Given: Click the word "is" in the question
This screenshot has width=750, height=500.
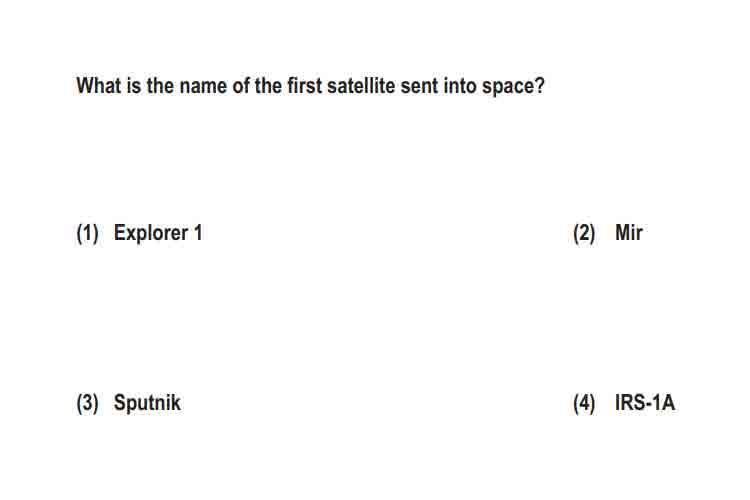Looking at the screenshot, I should 133,86.
